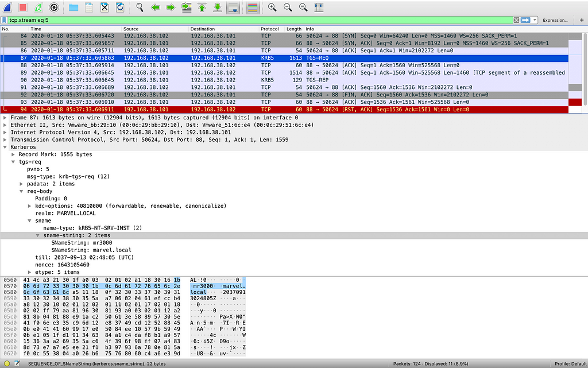Select 'msg-type: krb-tgs-req (12)' field

tap(68, 176)
